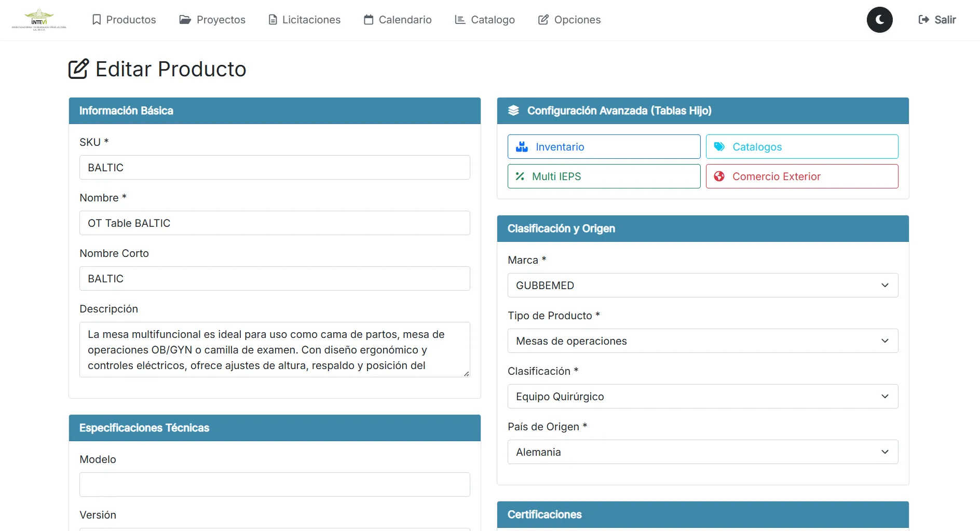Navigate to Calendario
Viewport: 980px width, 531px height.
coord(398,20)
